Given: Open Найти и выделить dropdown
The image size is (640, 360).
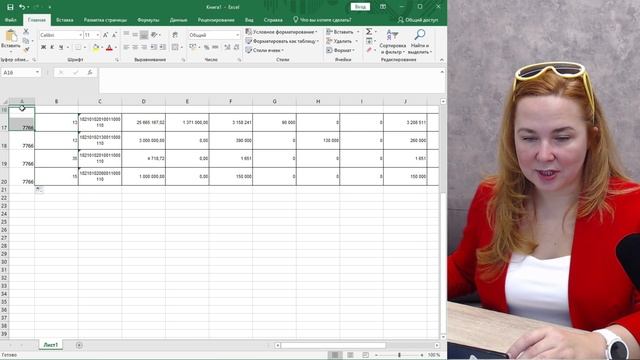Looking at the screenshot, I should [420, 41].
